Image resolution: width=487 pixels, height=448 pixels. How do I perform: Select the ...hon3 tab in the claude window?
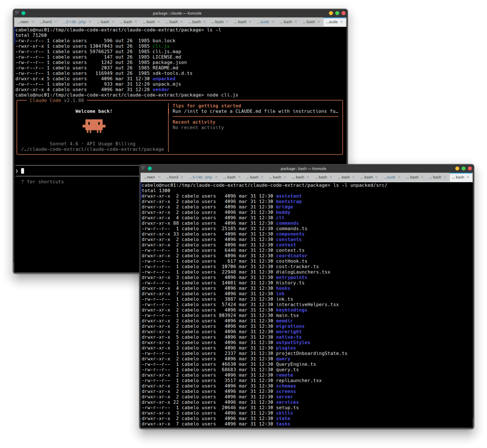46,22
